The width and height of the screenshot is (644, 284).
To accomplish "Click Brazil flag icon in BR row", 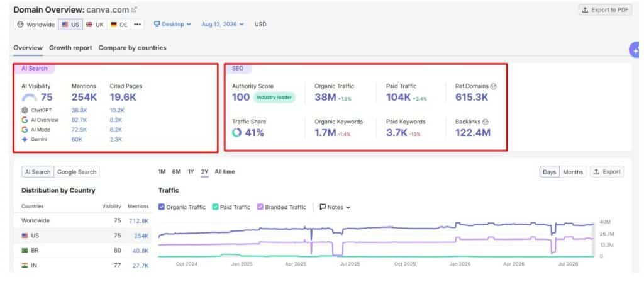I will tap(25, 250).
